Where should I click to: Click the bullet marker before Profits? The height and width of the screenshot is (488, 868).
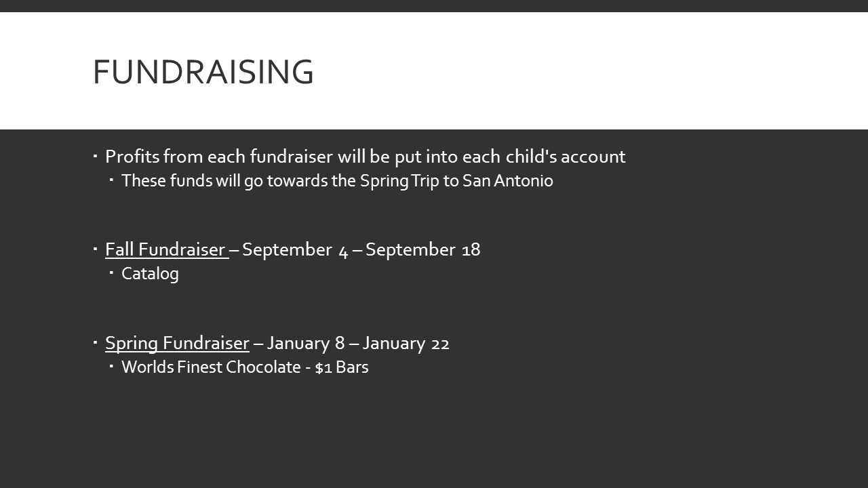96,157
